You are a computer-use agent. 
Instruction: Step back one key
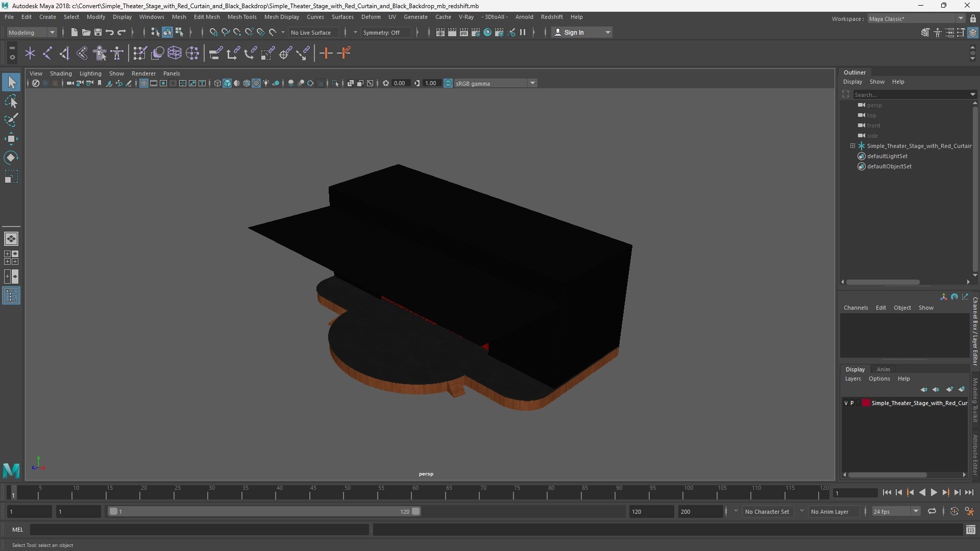coord(910,493)
